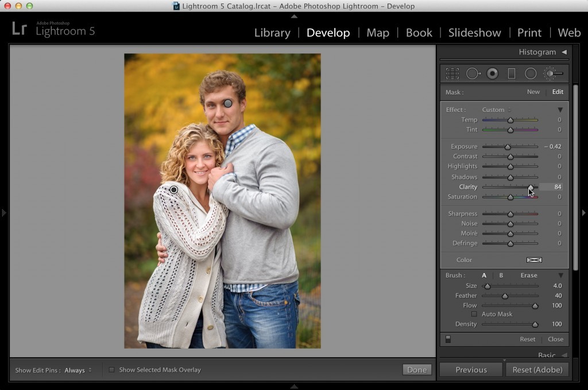
Task: Click the Done button
Action: coord(417,369)
